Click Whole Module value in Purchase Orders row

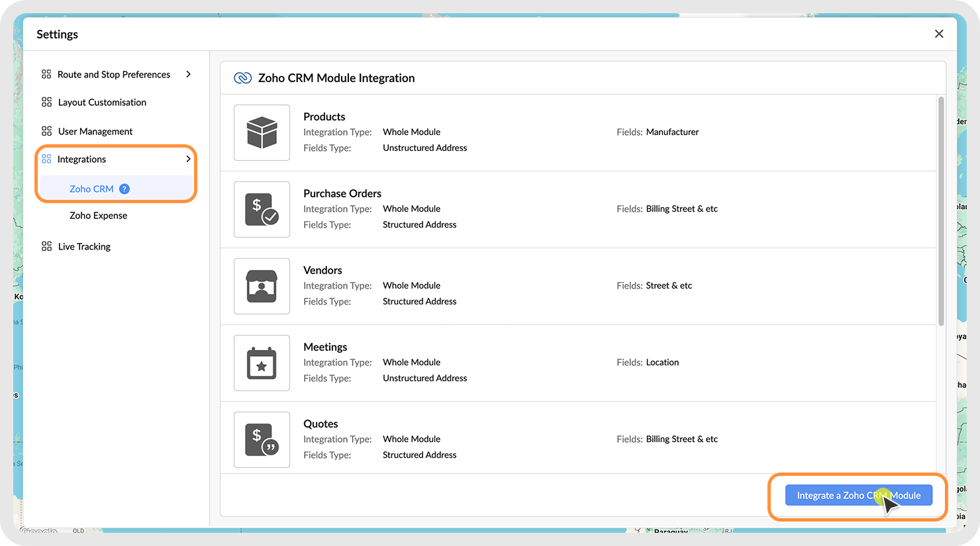point(412,209)
